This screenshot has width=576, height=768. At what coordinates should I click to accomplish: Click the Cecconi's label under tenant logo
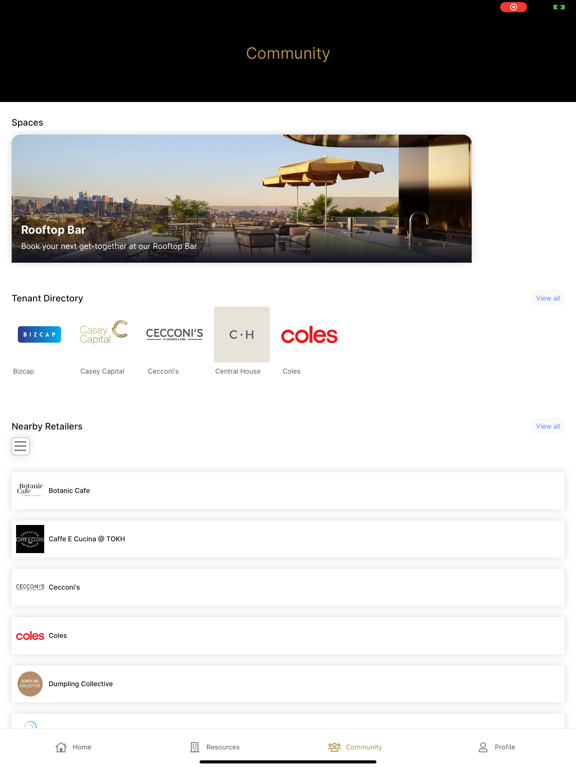tap(163, 371)
